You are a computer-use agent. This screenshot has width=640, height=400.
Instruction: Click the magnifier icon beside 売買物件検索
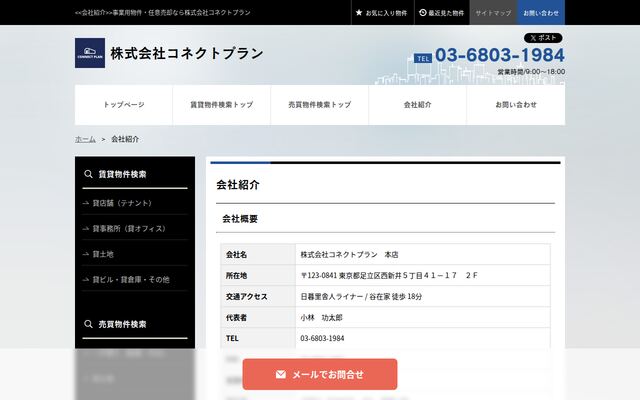tap(88, 324)
